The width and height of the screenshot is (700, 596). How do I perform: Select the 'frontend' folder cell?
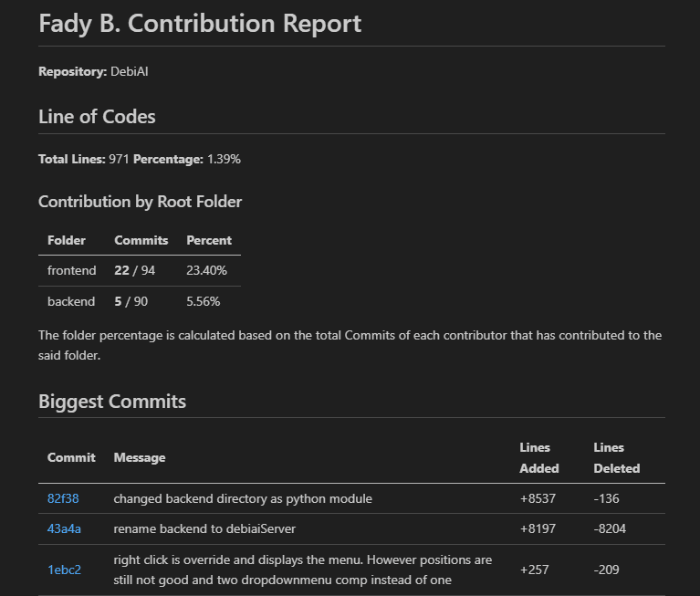(71, 270)
